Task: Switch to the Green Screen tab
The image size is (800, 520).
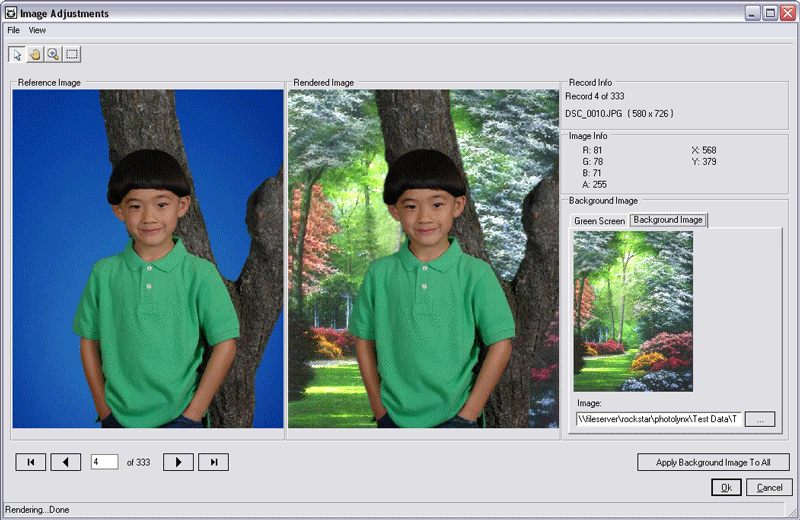Action: (599, 221)
